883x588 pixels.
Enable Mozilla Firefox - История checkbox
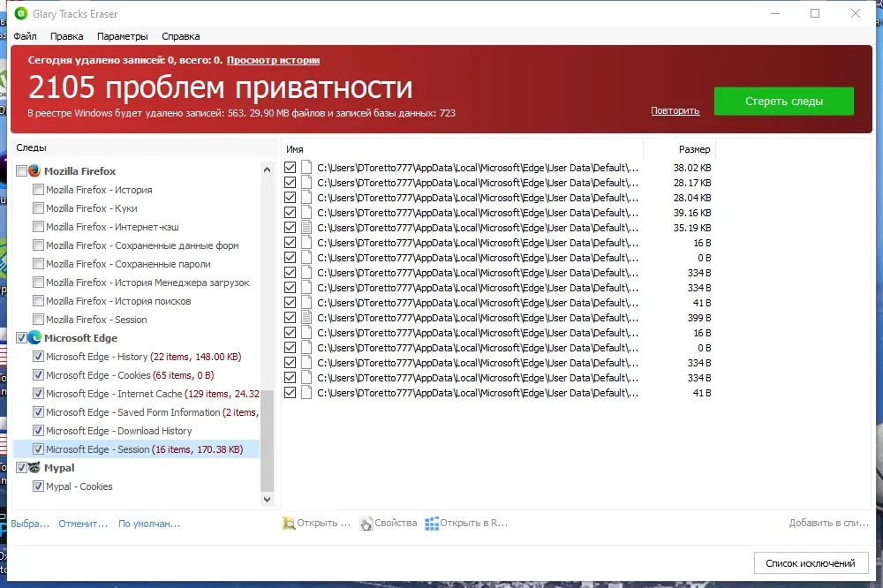[x=38, y=190]
